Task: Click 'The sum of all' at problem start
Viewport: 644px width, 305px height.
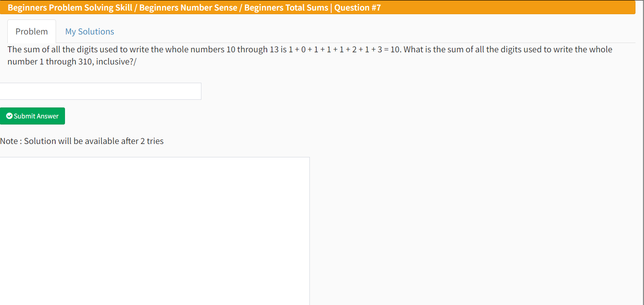Action: pos(34,49)
